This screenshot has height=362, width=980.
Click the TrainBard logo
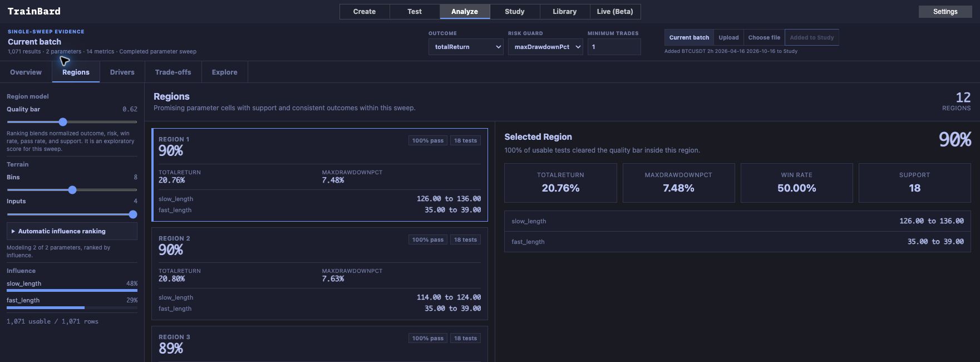coord(34,11)
